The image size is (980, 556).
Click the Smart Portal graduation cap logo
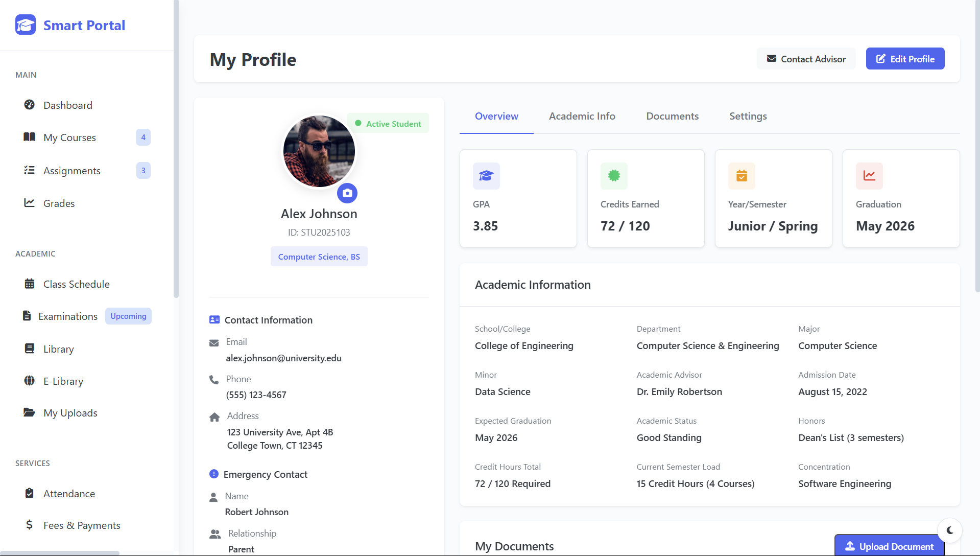(25, 25)
